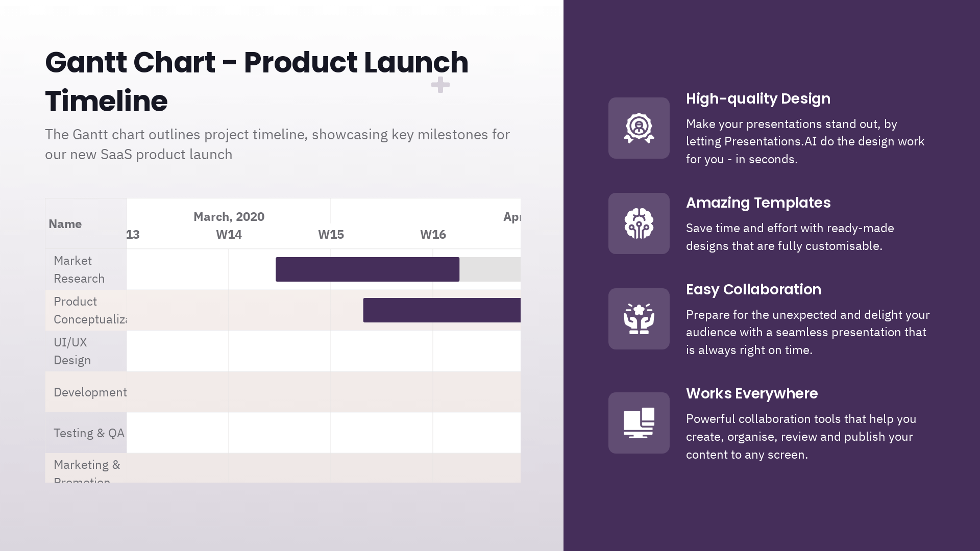Click the W14 week column header

coord(229,235)
